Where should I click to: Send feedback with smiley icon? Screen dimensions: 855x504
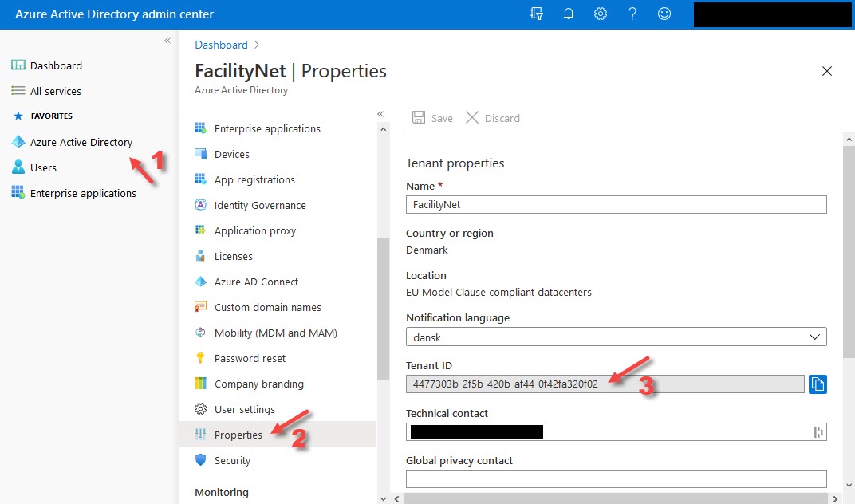pos(664,14)
